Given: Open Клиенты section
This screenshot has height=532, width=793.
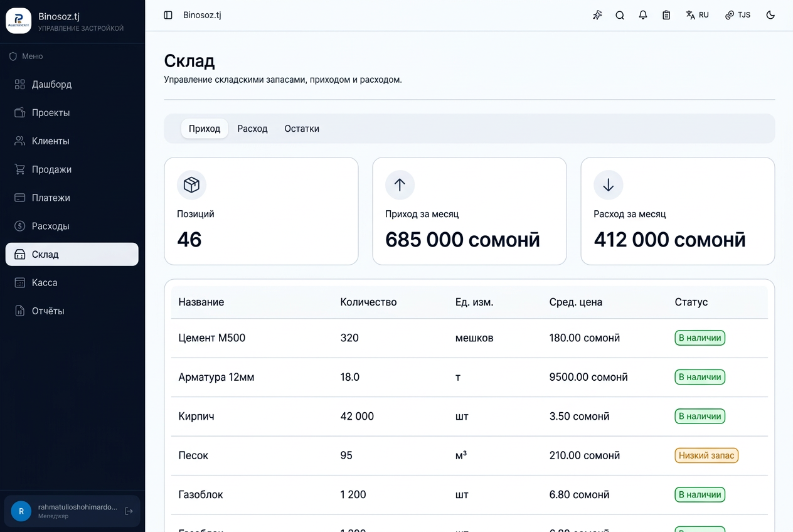Looking at the screenshot, I should (72, 141).
